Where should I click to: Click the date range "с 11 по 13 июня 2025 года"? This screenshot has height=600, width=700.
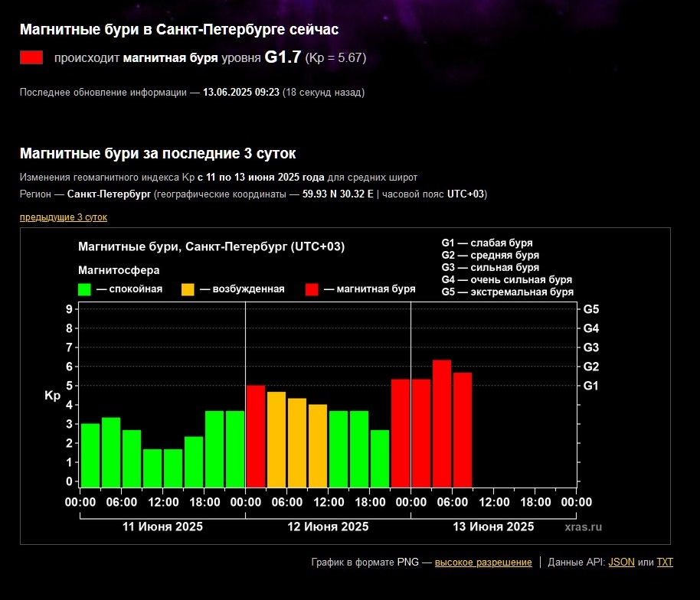[x=260, y=177]
